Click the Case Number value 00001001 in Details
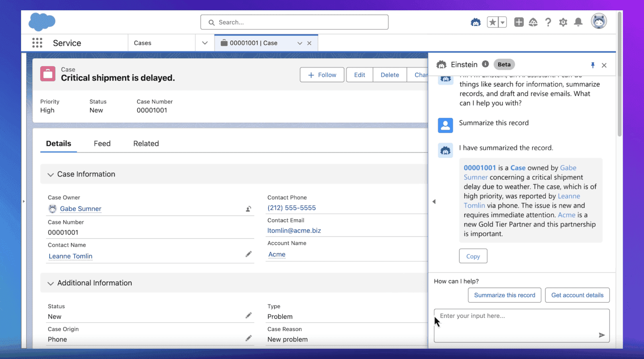The width and height of the screenshot is (644, 359). pos(63,232)
